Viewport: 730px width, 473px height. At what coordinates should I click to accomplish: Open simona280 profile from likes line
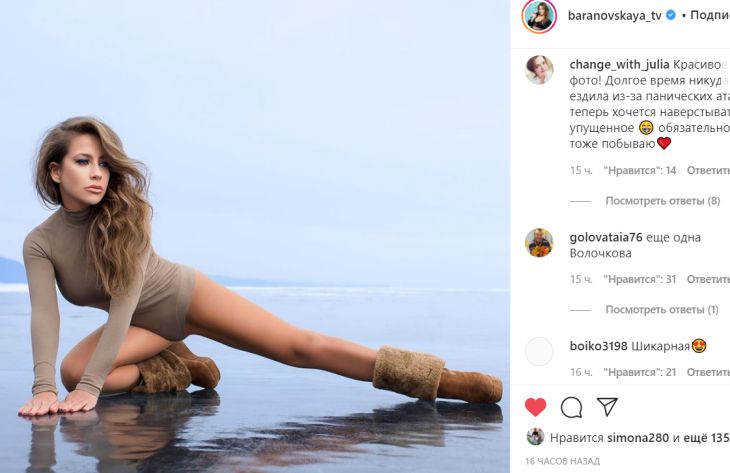click(x=640, y=437)
